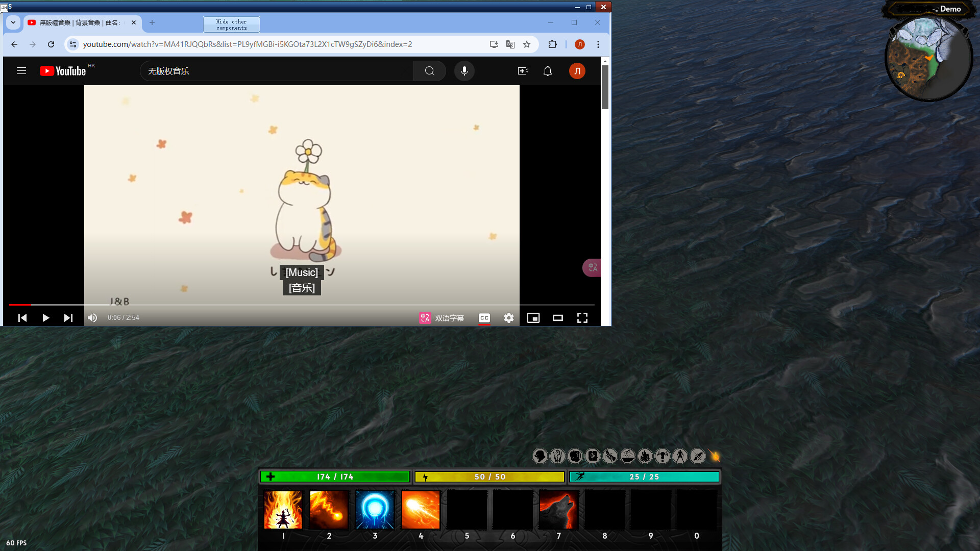View site information icon in address bar
The image size is (980, 551).
(x=73, y=44)
